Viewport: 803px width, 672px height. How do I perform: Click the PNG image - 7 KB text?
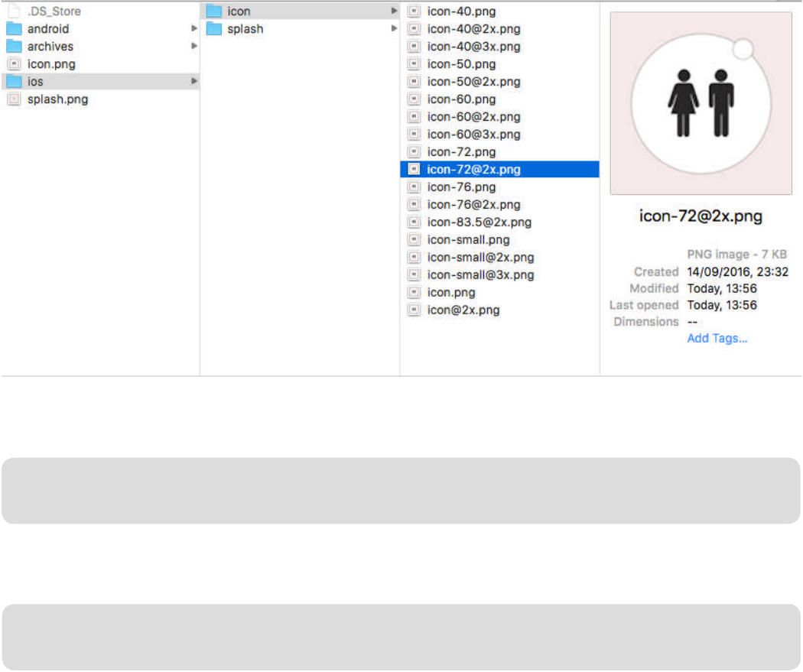pyautogui.click(x=736, y=255)
